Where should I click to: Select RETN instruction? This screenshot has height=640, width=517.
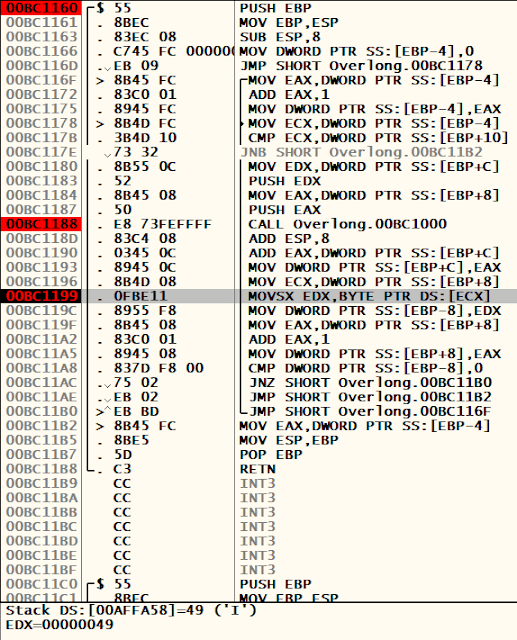257,469
